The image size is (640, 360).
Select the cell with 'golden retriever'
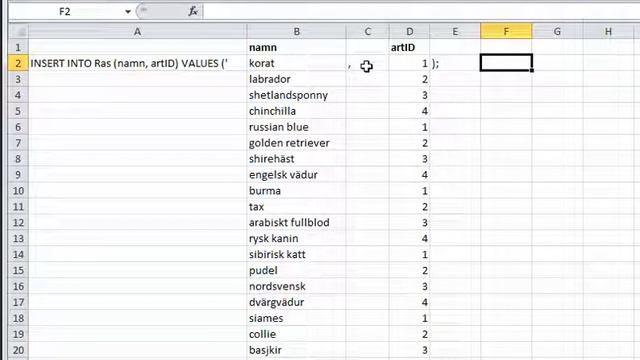click(x=297, y=143)
